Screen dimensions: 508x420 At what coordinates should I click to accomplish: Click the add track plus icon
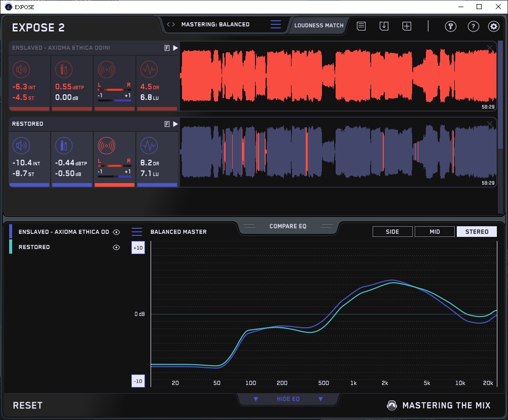pos(407,26)
